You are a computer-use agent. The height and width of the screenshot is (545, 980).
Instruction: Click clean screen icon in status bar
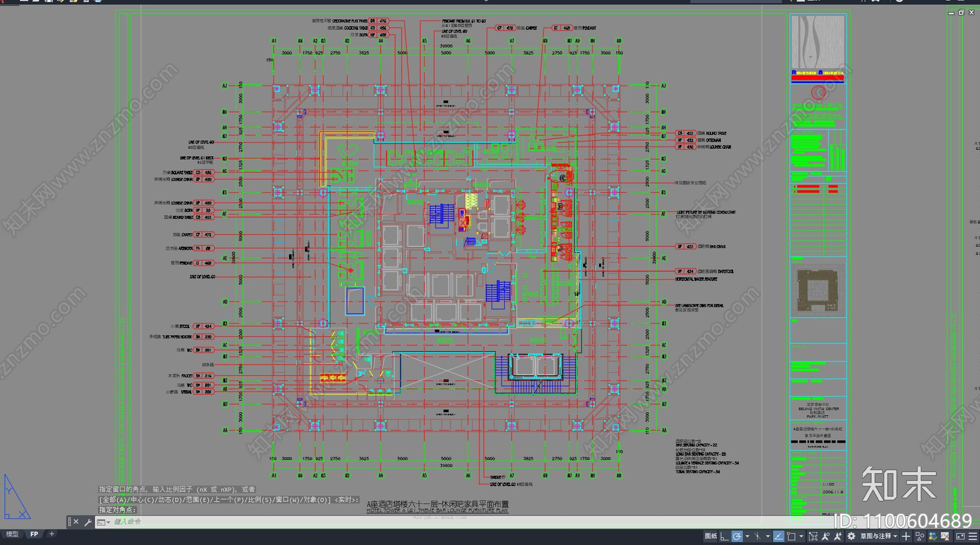coord(960,536)
